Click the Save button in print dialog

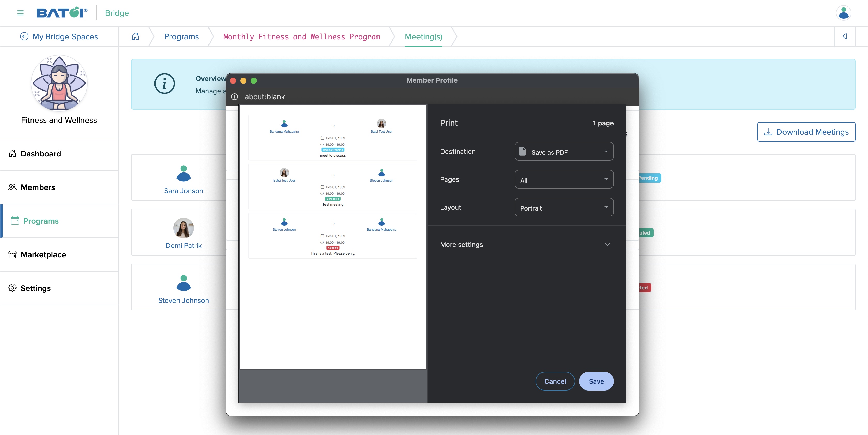tap(596, 381)
